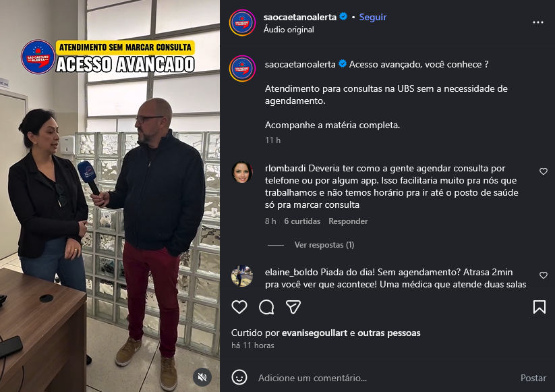Unmute the video with speaker icon
555x392 pixels.
coord(202,377)
